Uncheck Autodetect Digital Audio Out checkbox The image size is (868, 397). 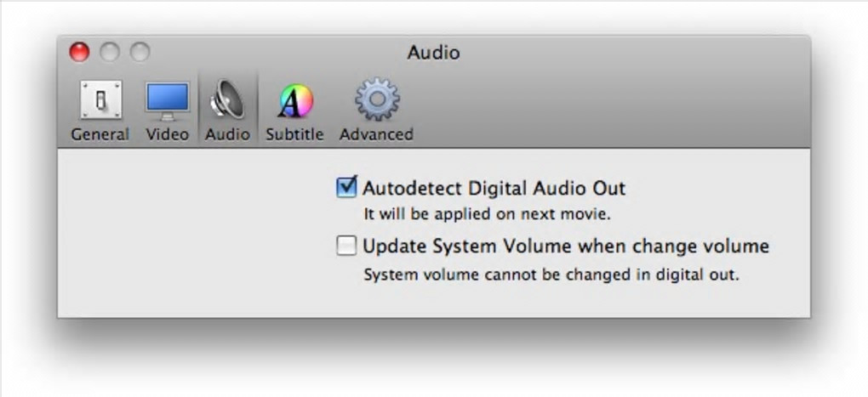pos(346,187)
